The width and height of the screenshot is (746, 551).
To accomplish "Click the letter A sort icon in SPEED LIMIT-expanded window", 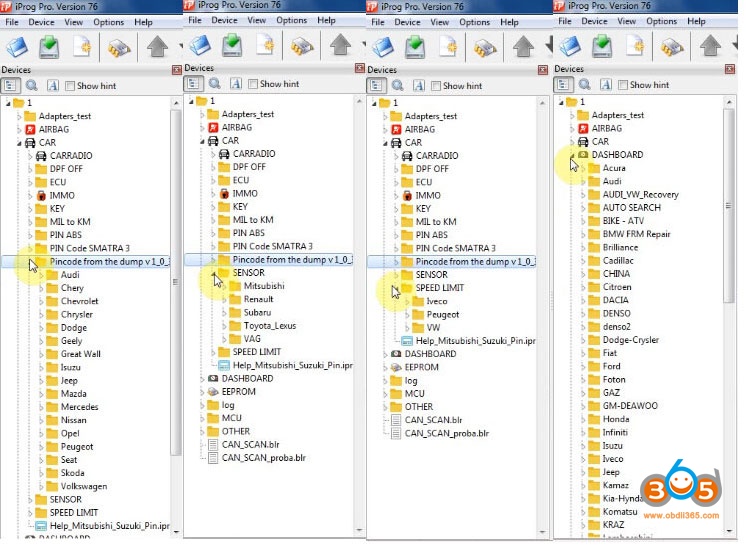I will (419, 86).
